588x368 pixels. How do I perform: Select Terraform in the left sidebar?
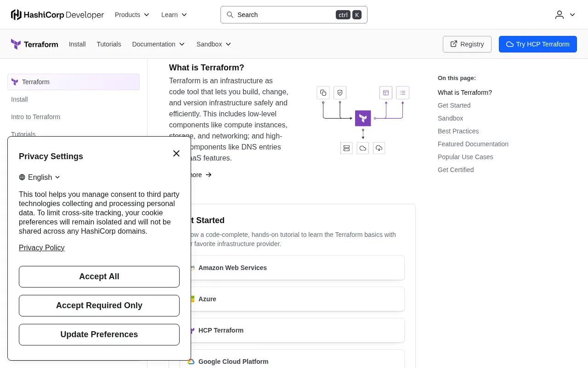[73, 82]
